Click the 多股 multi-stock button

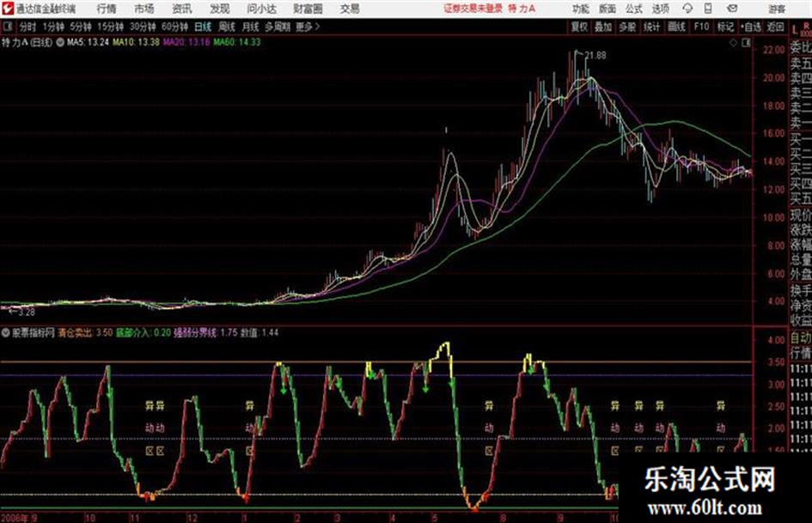click(627, 27)
